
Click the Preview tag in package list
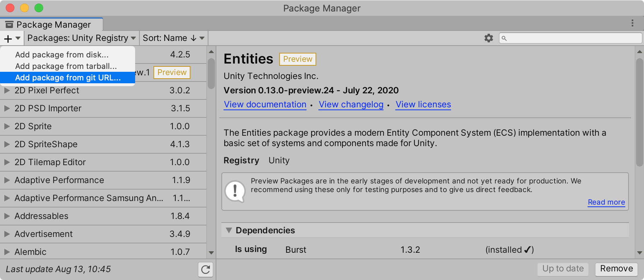point(172,73)
